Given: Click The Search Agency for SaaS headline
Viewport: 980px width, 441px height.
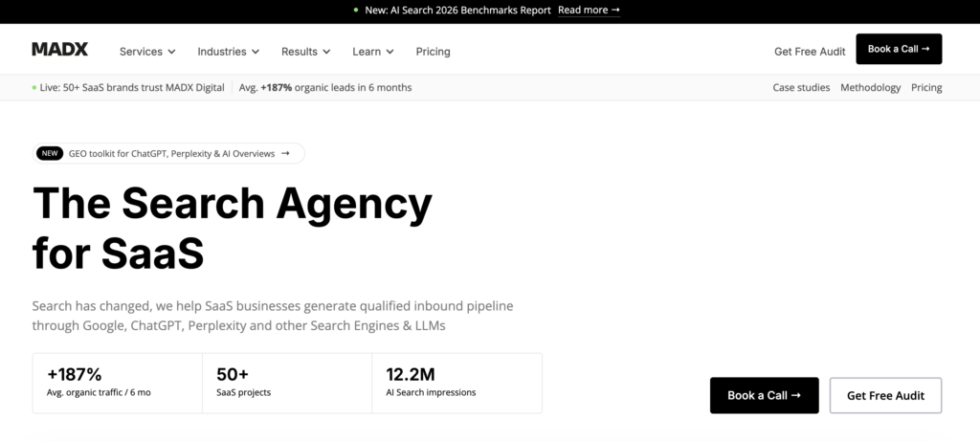Looking at the screenshot, I should click(x=232, y=228).
